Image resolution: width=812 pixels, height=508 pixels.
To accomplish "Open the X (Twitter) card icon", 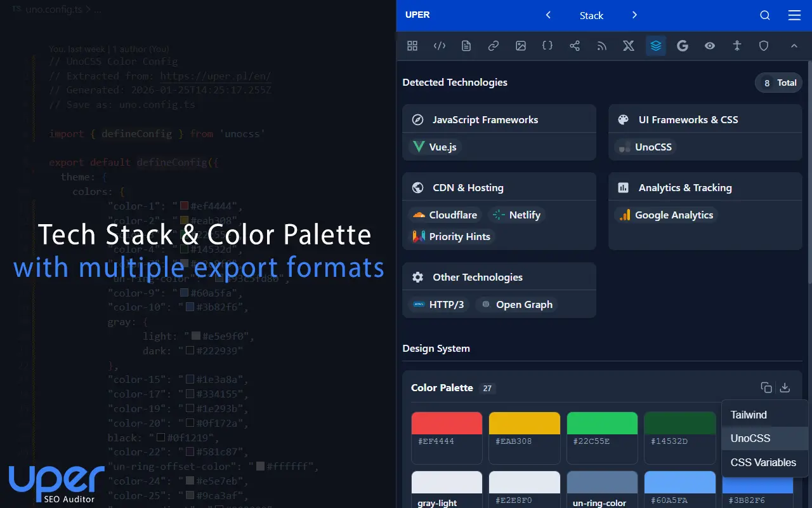I will (628, 46).
